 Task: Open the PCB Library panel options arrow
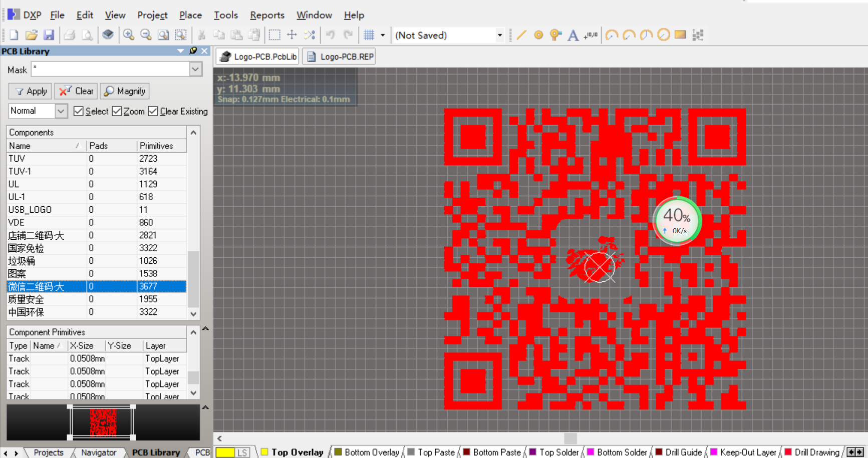click(x=180, y=51)
